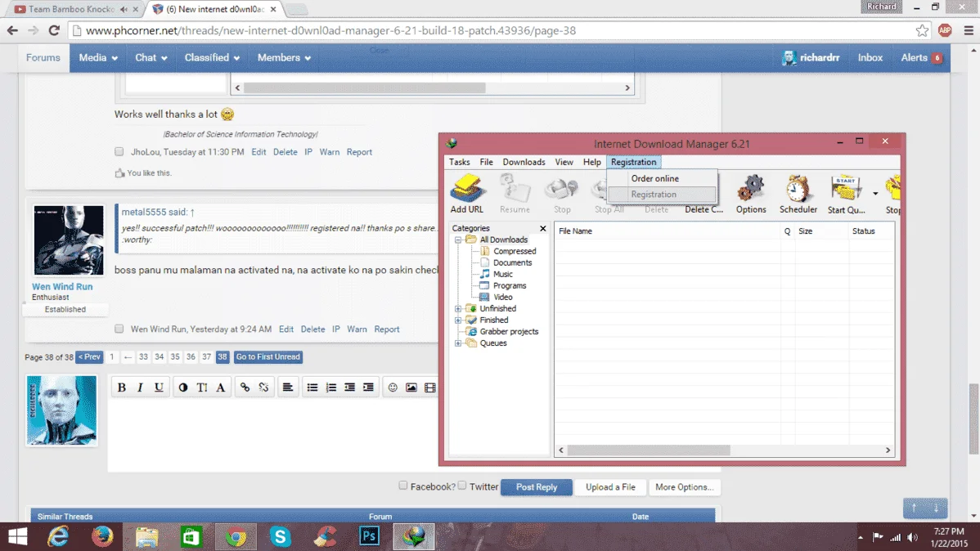The image size is (980, 551).
Task: Open the View menu in IDM
Action: 564,162
